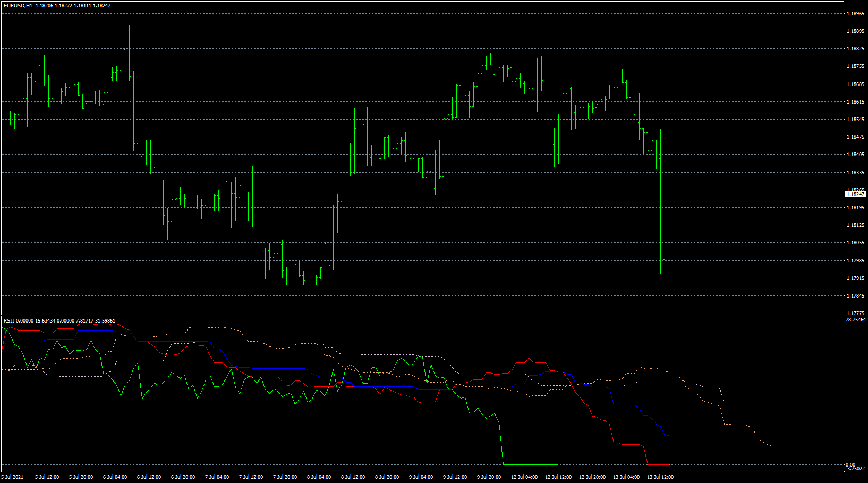Click the 9 Jul 12:00 time label

tap(455, 477)
